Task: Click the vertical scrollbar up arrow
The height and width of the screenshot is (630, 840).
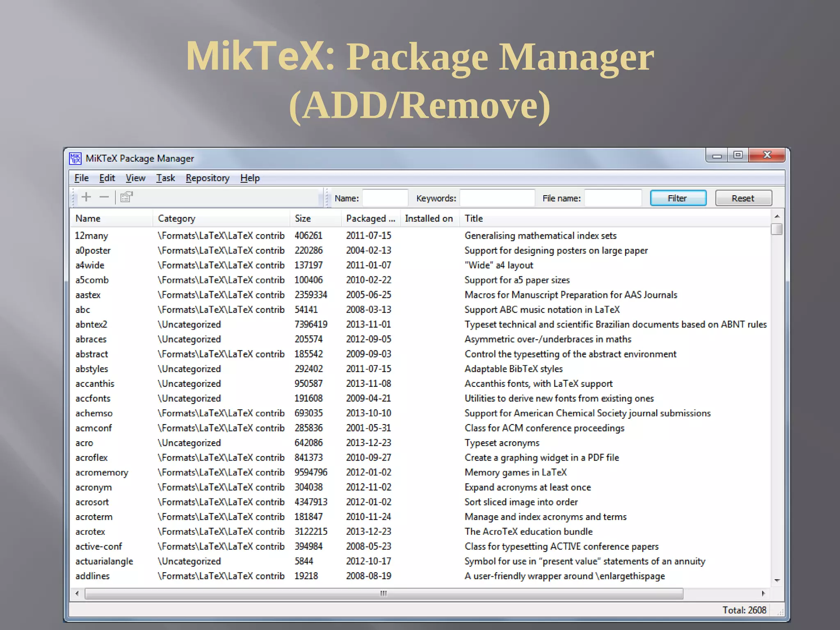Action: click(x=776, y=216)
